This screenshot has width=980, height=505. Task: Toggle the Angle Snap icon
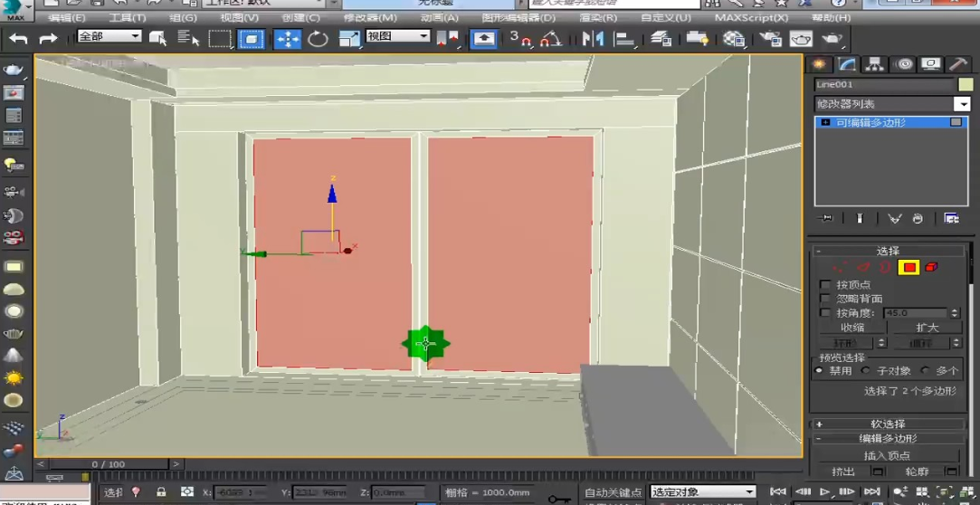coord(550,39)
